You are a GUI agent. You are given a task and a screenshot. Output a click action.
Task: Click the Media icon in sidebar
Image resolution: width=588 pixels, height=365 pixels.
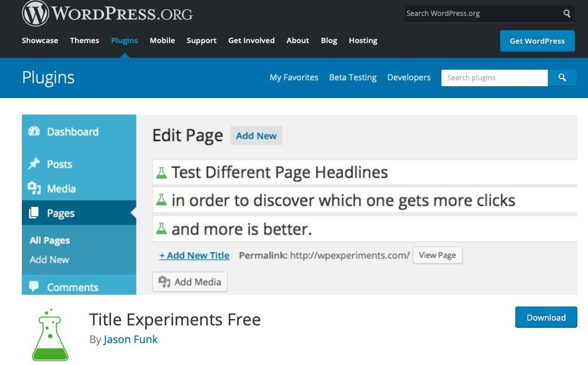(34, 188)
